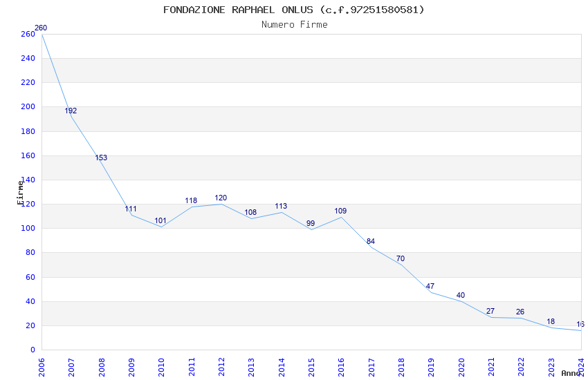The image size is (588, 380).
Task: Select the data label 16 for 2024
Action: [x=580, y=324]
